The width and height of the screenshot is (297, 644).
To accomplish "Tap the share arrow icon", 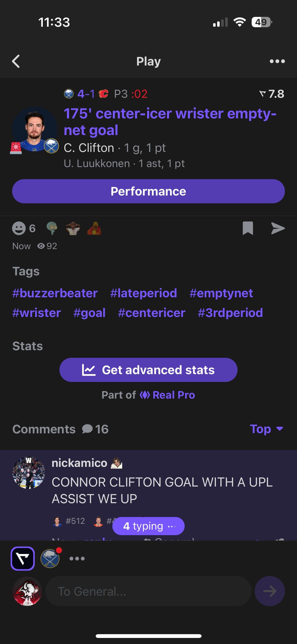I will [x=278, y=228].
